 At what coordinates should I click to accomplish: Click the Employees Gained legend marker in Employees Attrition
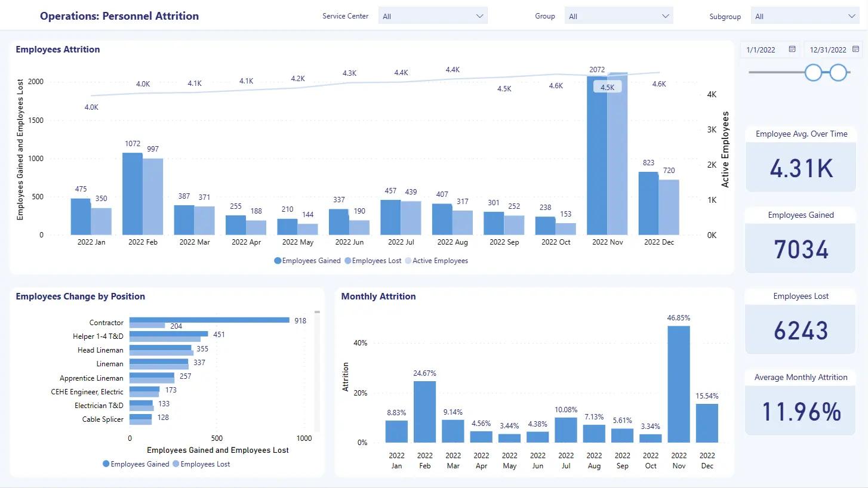coord(278,261)
